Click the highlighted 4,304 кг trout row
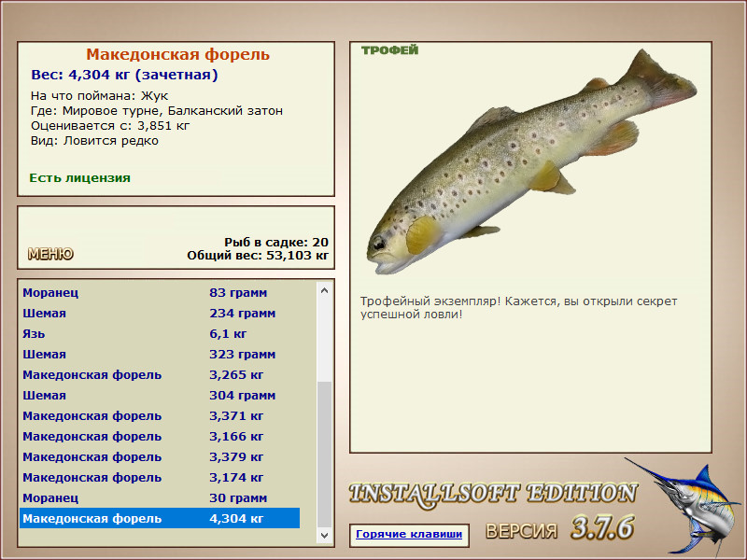This screenshot has height=560, width=747. (159, 519)
